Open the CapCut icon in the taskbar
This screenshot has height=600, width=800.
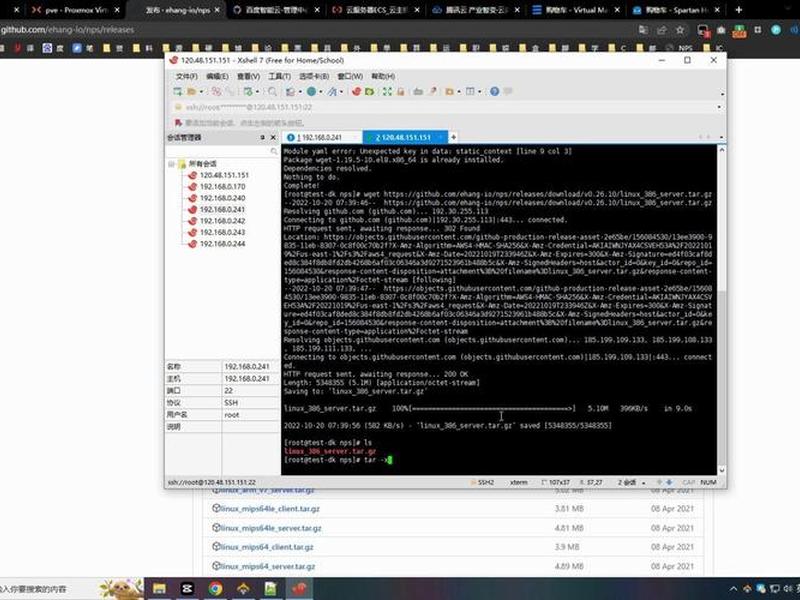pyautogui.click(x=187, y=589)
